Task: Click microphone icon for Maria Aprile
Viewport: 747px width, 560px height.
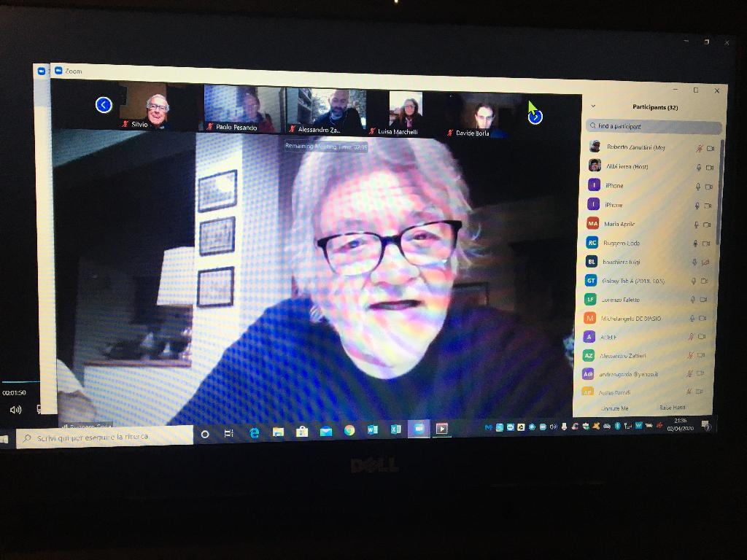Action: pos(697,225)
